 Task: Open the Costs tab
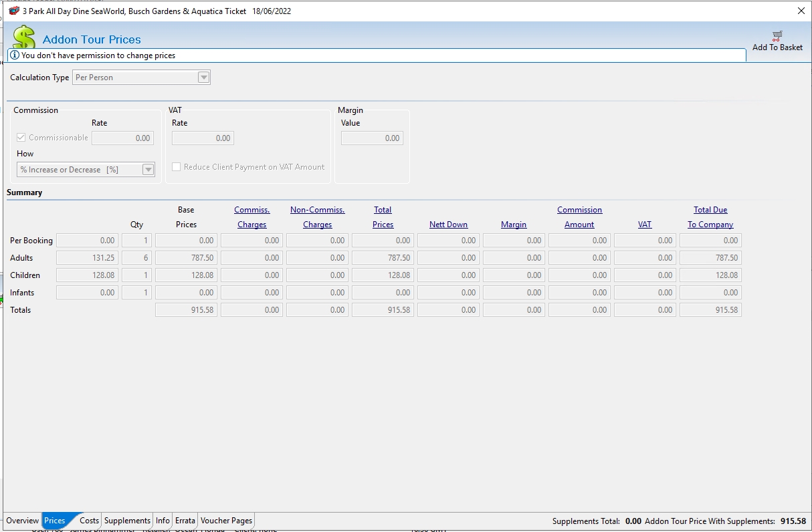pyautogui.click(x=89, y=521)
